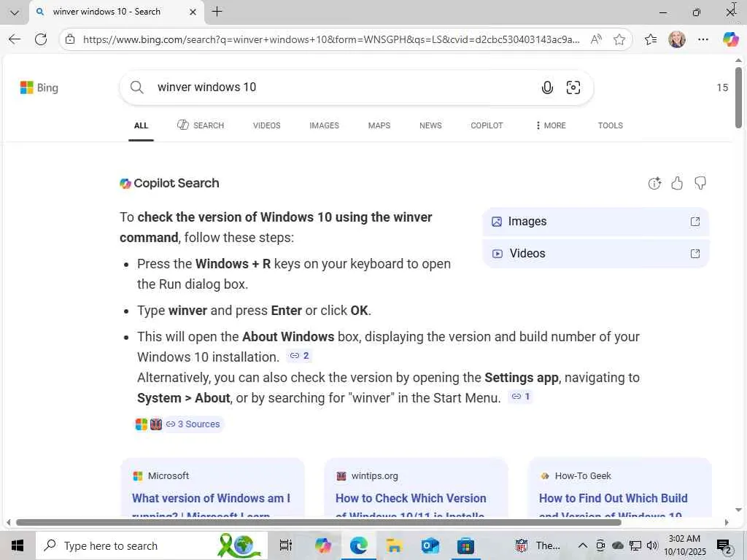Open Microsoft Edge taskbar icon
This screenshot has height=560, width=747.
coord(358,545)
